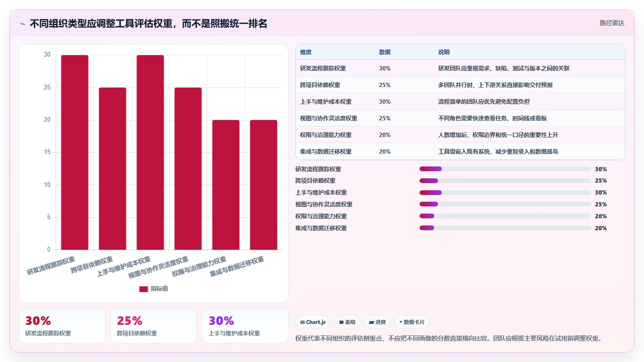Click the 25% value after 视图与协作灵活度权重 progress bar

coord(601,205)
